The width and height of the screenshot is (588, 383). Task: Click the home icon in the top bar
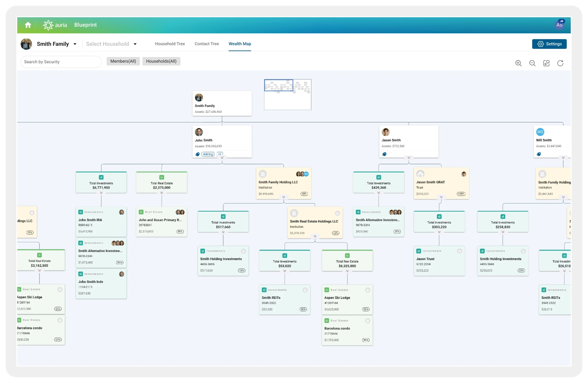(28, 25)
